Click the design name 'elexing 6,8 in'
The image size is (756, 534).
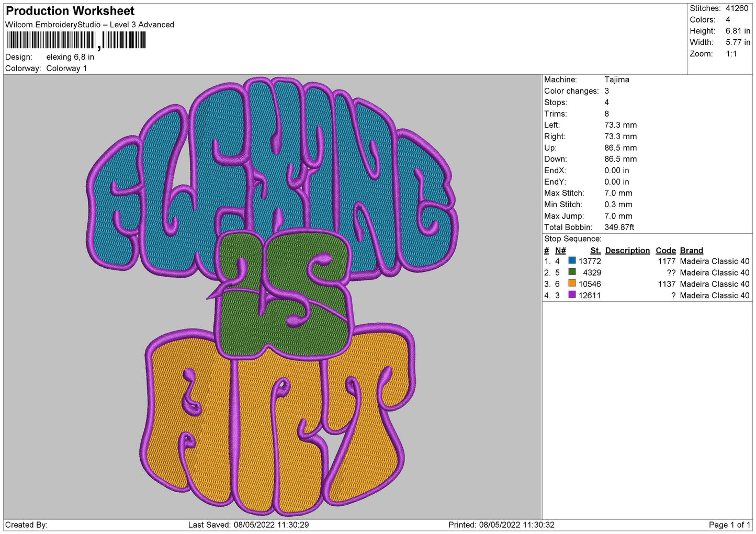pyautogui.click(x=70, y=57)
